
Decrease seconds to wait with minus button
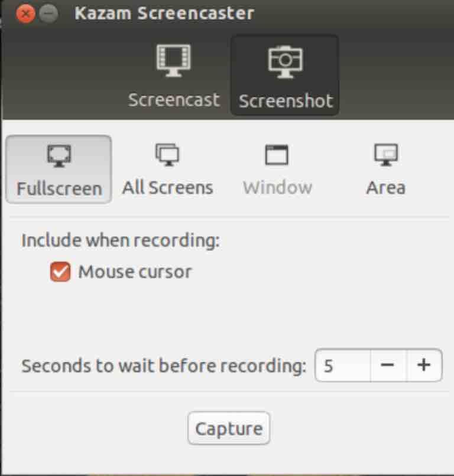tap(387, 365)
